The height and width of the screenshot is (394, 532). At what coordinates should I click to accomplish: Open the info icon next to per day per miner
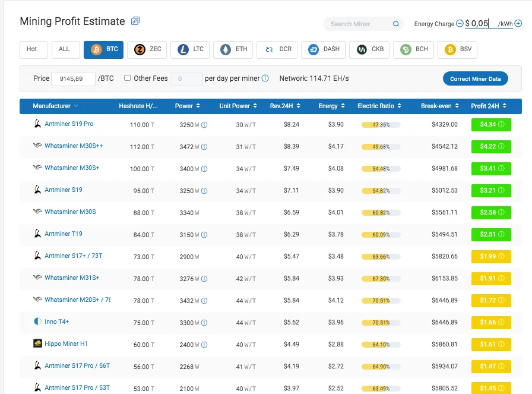[265, 78]
